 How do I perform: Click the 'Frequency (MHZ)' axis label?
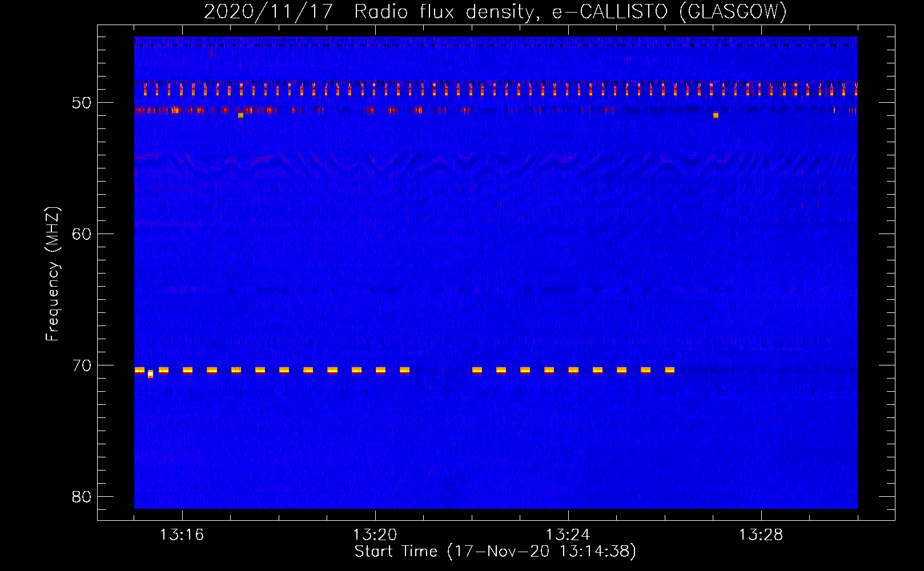53,274
